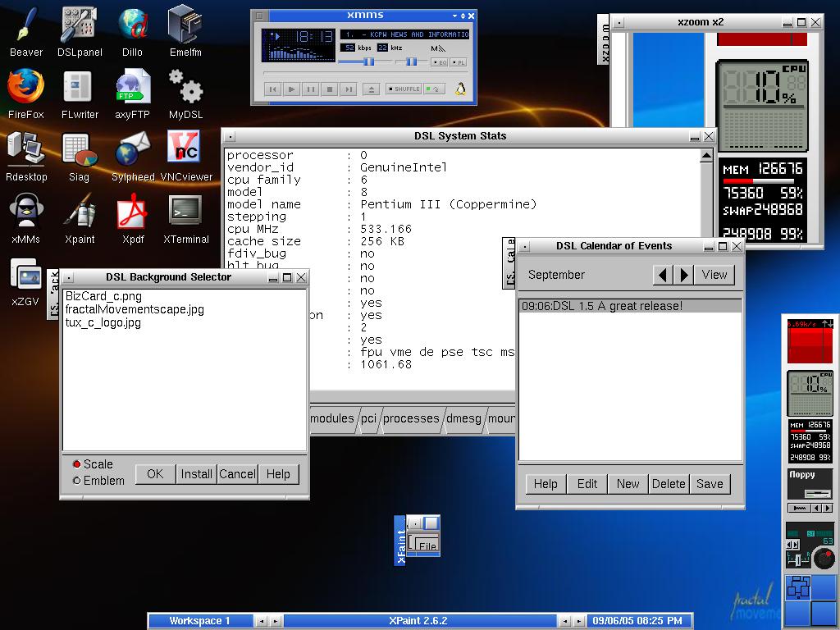Open the Emelfm file manager icon
The image size is (840, 630).
(185, 31)
